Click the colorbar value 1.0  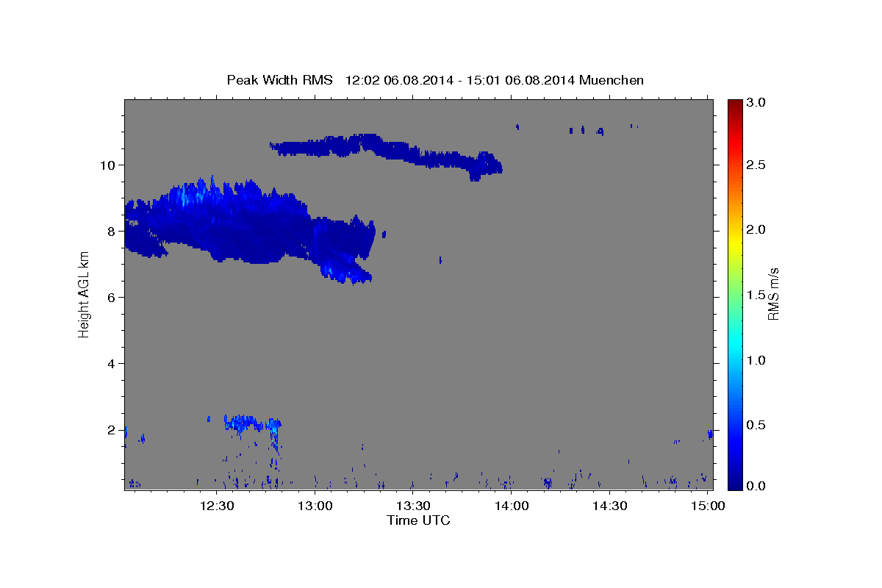758,360
